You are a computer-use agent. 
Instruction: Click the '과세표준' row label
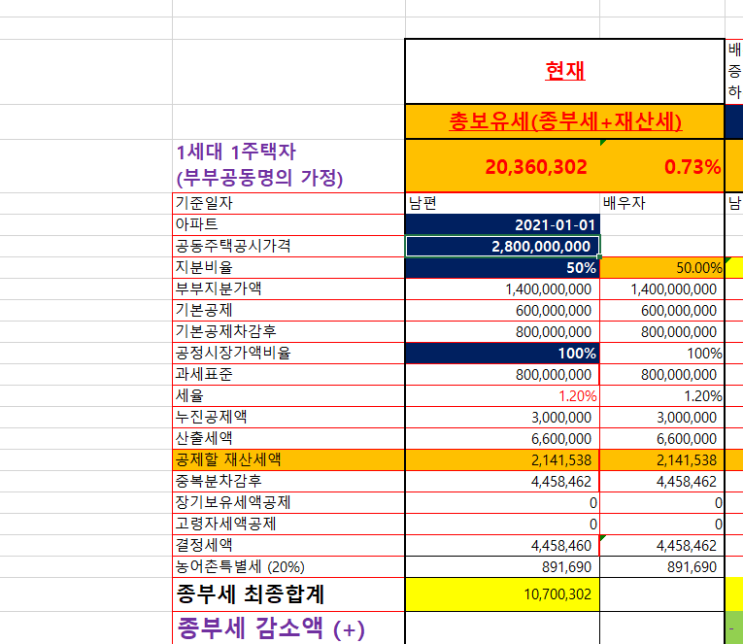288,374
